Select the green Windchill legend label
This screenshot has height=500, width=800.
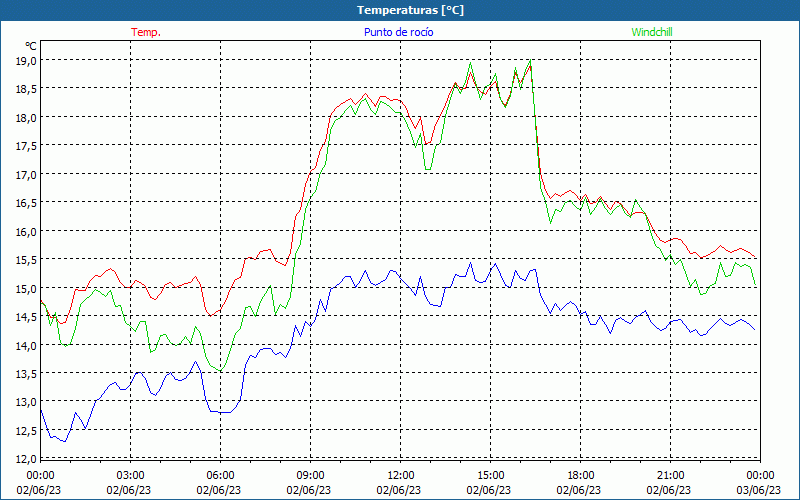click(x=652, y=32)
